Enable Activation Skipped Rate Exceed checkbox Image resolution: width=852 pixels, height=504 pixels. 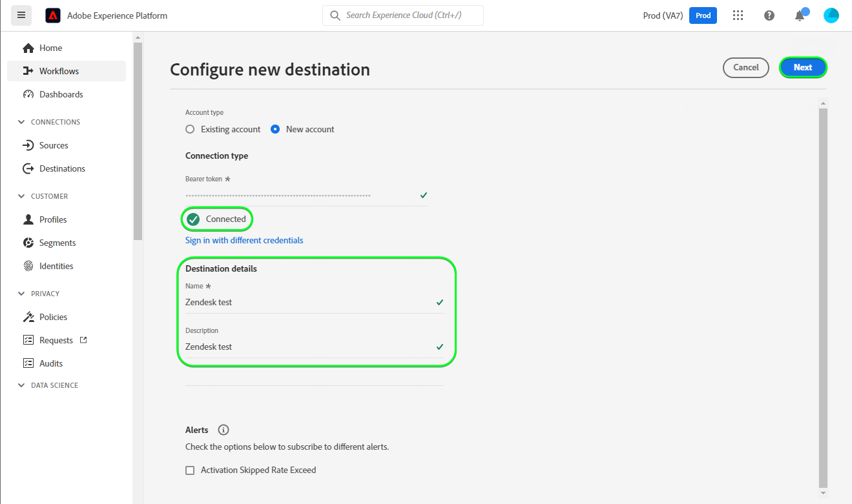(190, 470)
